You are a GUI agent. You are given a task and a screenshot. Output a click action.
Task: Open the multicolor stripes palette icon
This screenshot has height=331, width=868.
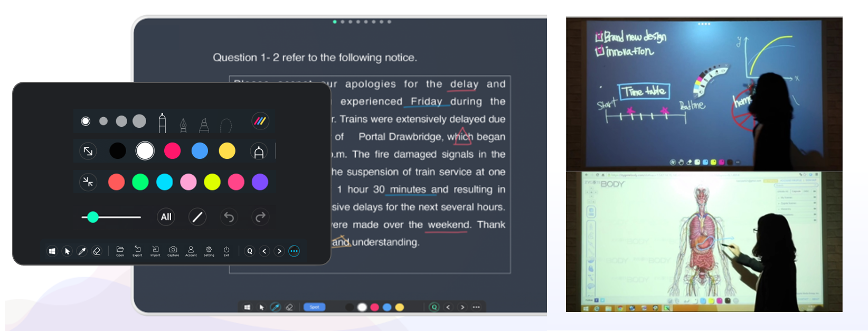tap(260, 121)
